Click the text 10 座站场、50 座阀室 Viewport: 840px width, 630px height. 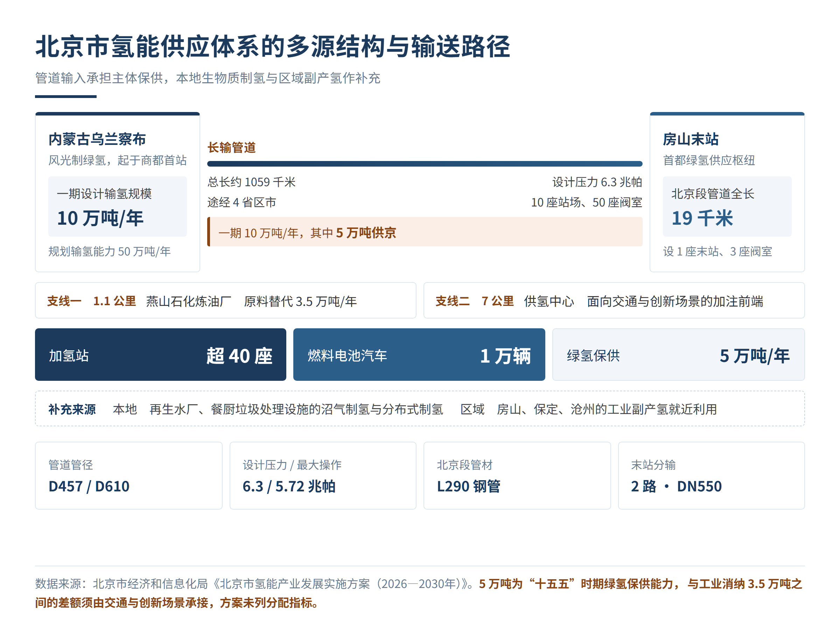click(x=586, y=202)
